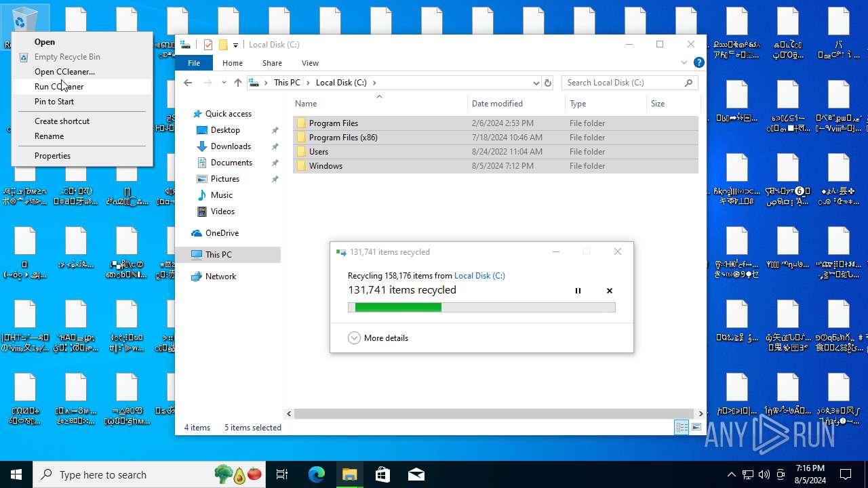Viewport: 868px width, 488px height.
Task: Open the Explorer Help question mark icon
Action: pos(699,62)
